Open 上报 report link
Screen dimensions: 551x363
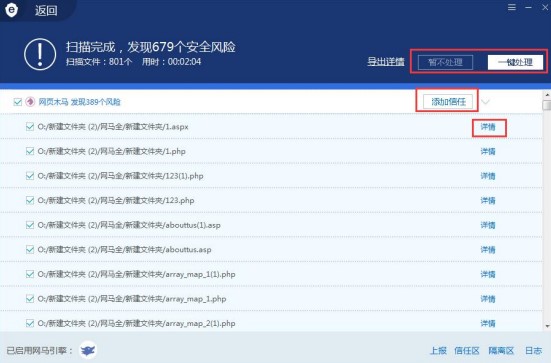pyautogui.click(x=439, y=350)
